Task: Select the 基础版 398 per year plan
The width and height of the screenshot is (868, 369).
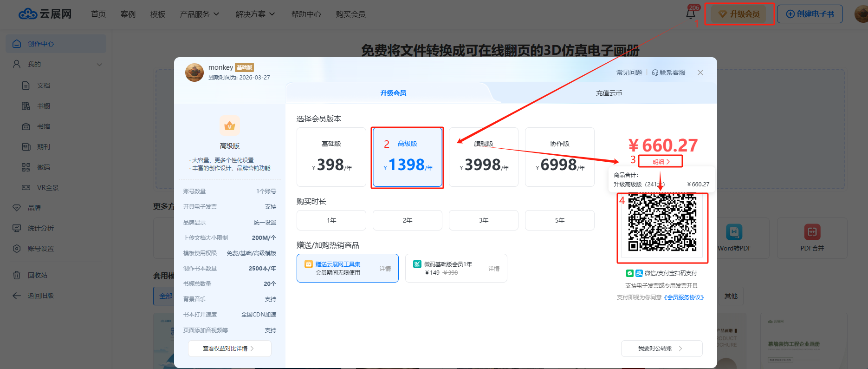Action: (x=331, y=157)
